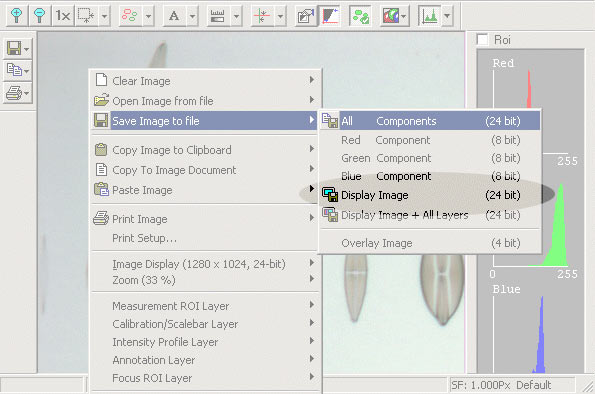The image size is (595, 394).
Task: Select the text annotation A tool
Action: coord(174,16)
